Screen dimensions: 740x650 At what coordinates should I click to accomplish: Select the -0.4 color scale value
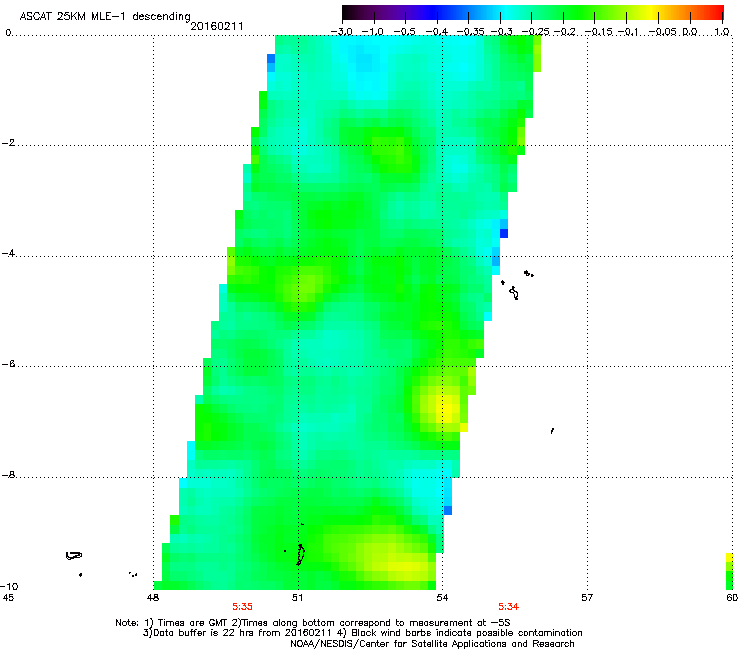pos(437,32)
